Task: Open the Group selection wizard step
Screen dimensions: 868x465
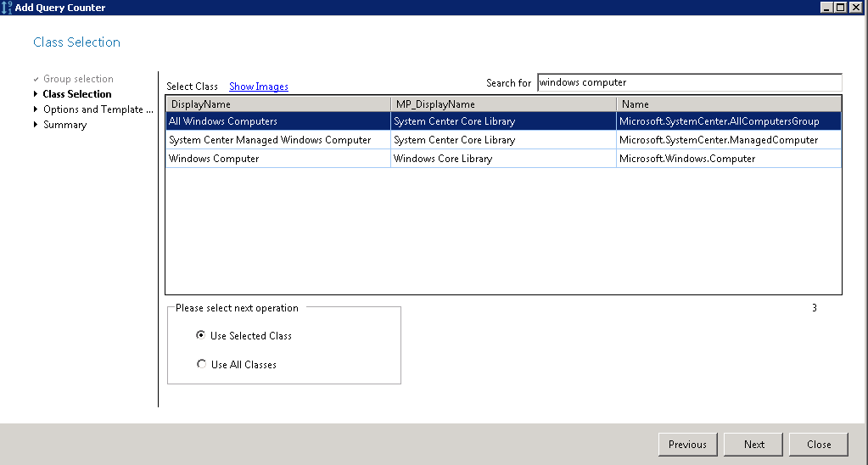Action: click(x=77, y=79)
